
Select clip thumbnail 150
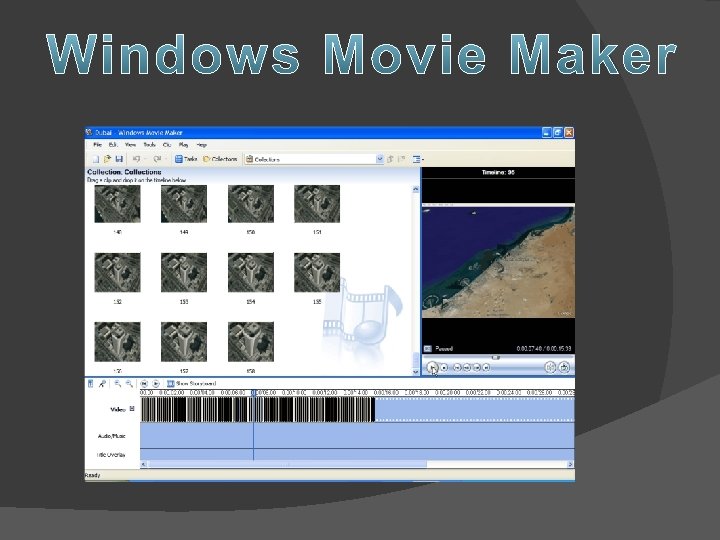point(251,204)
